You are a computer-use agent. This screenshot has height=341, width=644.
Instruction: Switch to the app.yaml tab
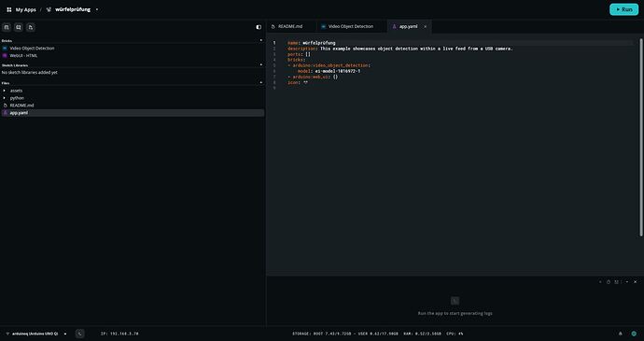(x=408, y=26)
